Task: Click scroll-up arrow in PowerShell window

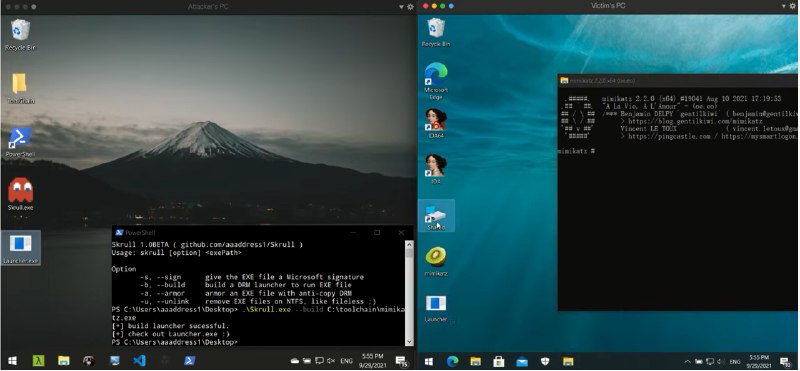Action: (x=409, y=244)
